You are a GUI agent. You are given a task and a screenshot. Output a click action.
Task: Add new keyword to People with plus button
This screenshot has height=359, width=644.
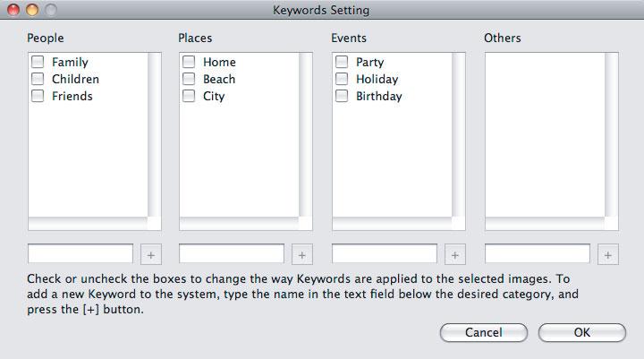(x=151, y=254)
